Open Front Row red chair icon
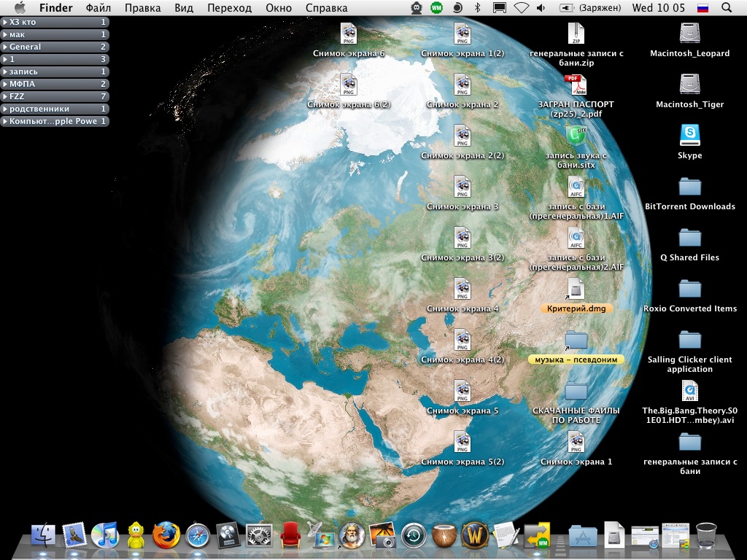 [x=290, y=535]
